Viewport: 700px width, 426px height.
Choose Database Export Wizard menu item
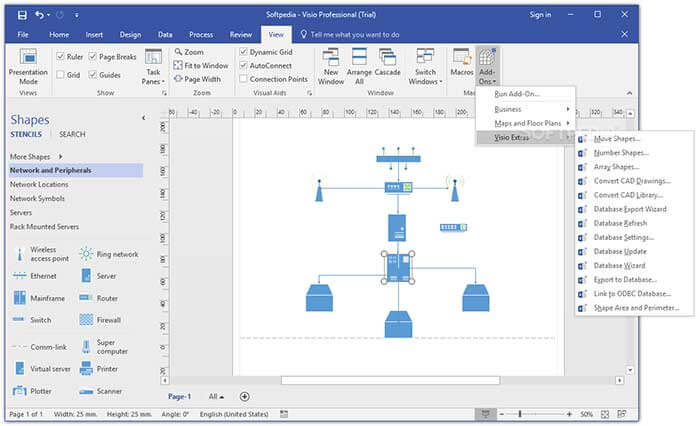tap(628, 209)
